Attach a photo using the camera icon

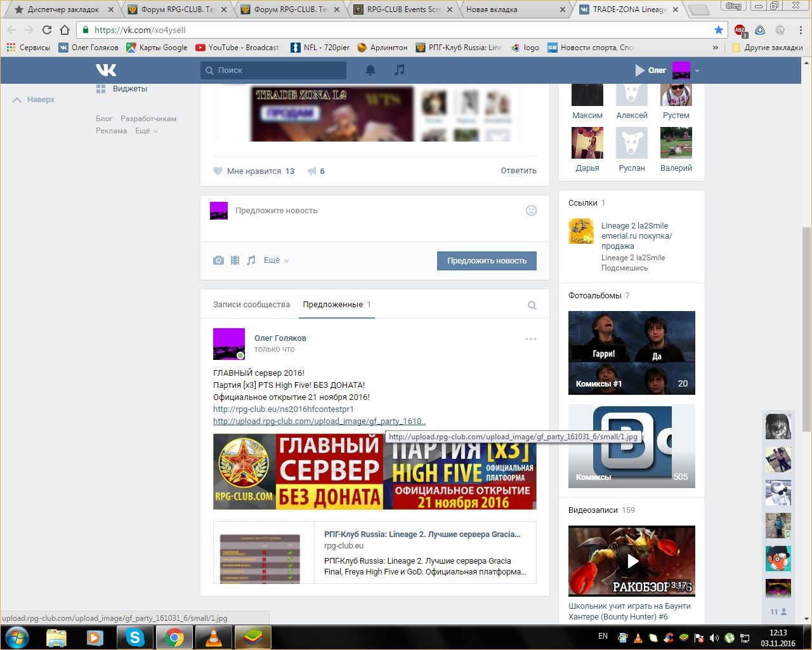pyautogui.click(x=218, y=260)
